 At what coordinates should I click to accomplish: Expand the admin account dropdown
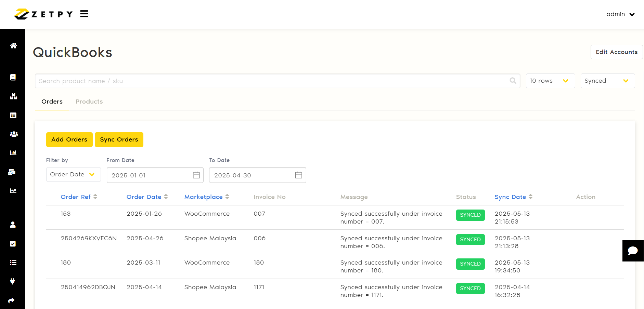pos(620,14)
